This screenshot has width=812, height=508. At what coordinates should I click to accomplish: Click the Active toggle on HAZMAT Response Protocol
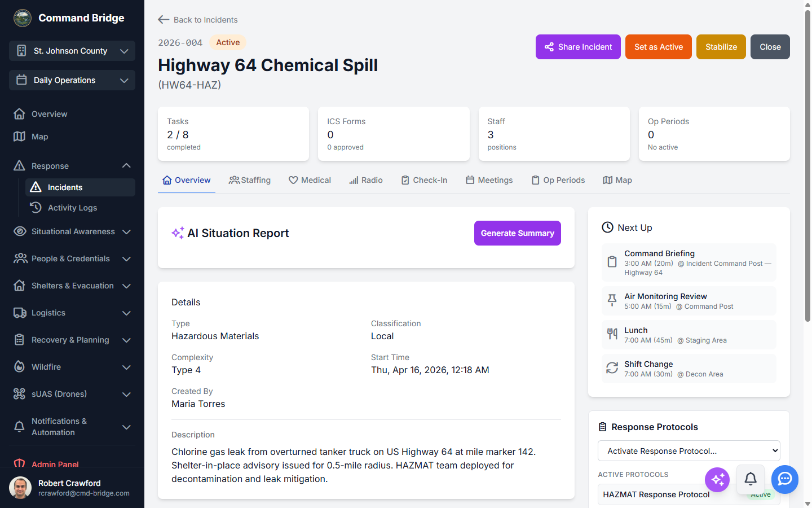760,494
